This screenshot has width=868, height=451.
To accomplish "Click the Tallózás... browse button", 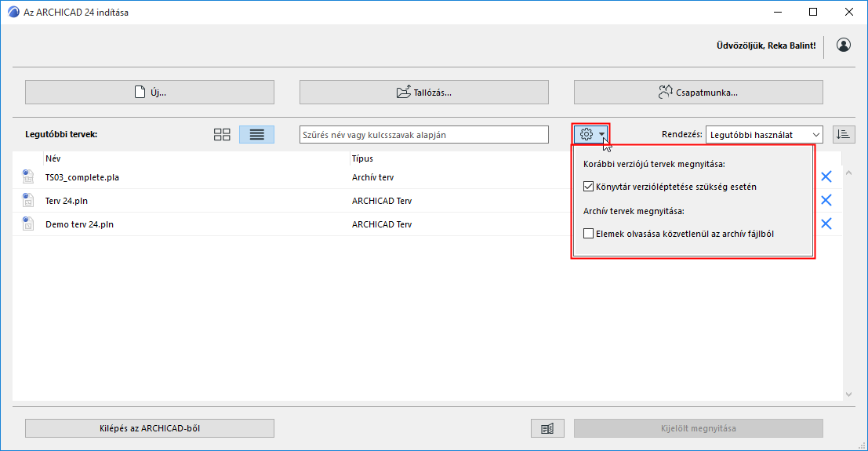I will 424,92.
